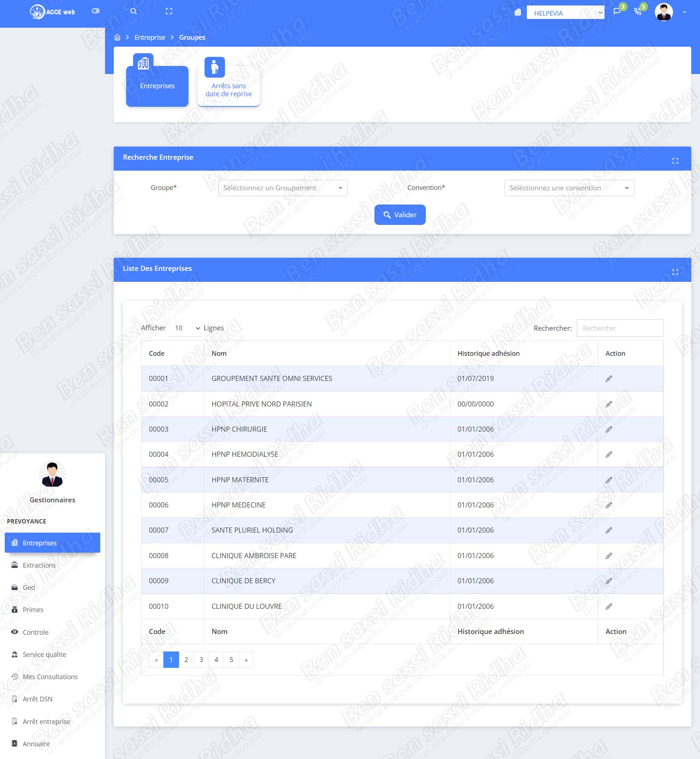Maximize the Liste Des Entreprises panel

click(675, 272)
